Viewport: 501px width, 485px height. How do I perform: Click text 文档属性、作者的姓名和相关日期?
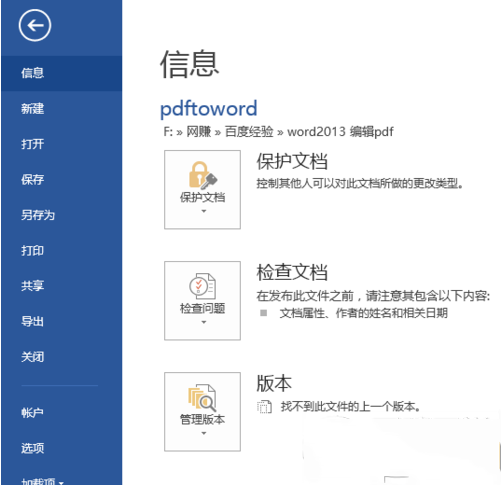click(363, 313)
